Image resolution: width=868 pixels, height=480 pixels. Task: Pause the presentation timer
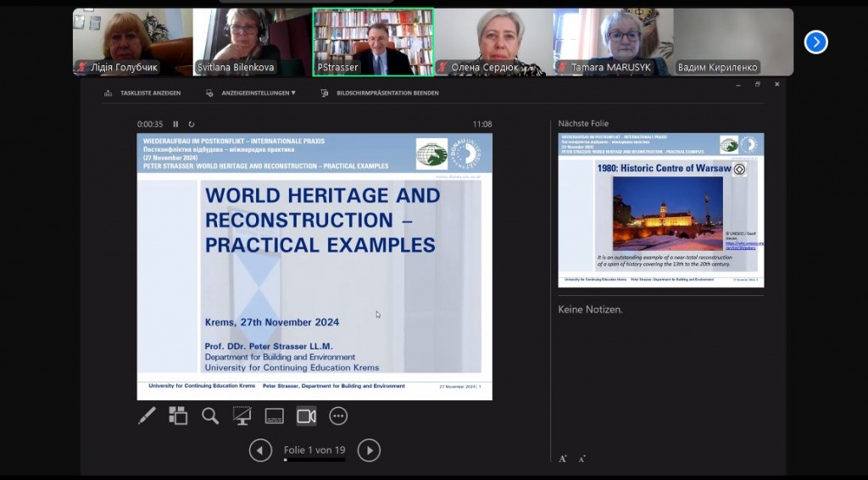coord(176,125)
